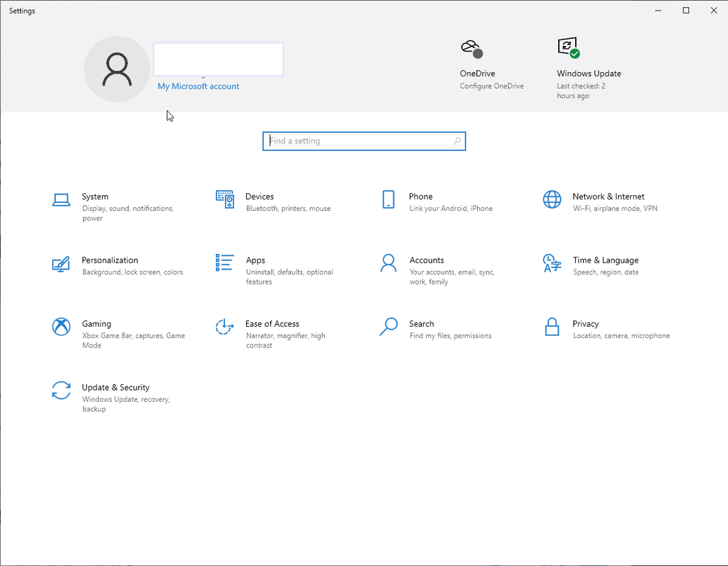Screen dimensions: 728x566
Task: Click 'Uninstall, defaults, optional features' description
Action: [x=289, y=277]
